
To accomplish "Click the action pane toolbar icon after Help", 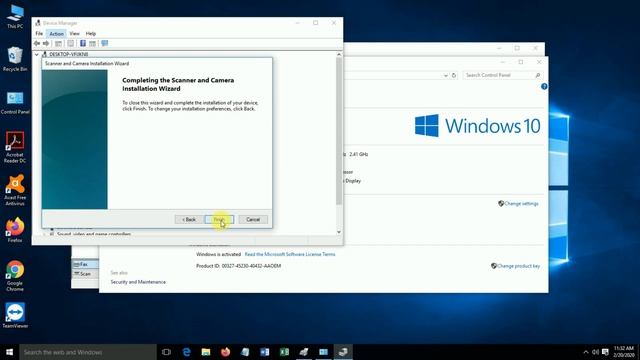I will point(93,43).
